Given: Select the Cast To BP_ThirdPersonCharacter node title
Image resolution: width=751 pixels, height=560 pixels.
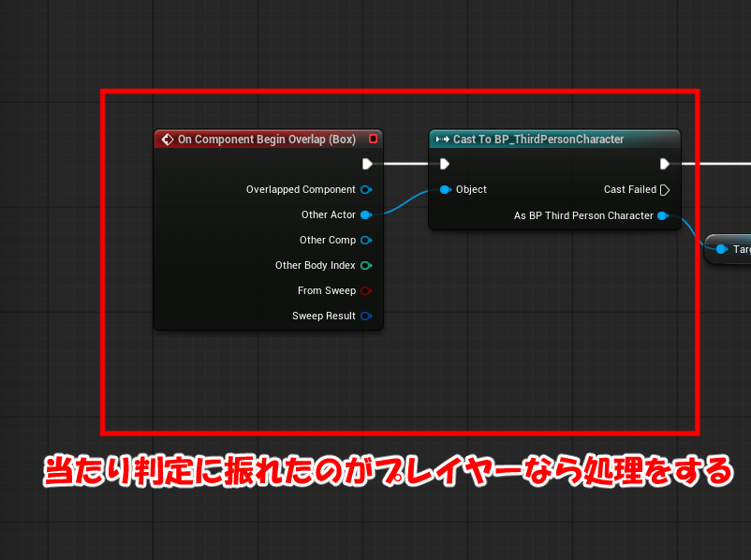Looking at the screenshot, I should 538,140.
